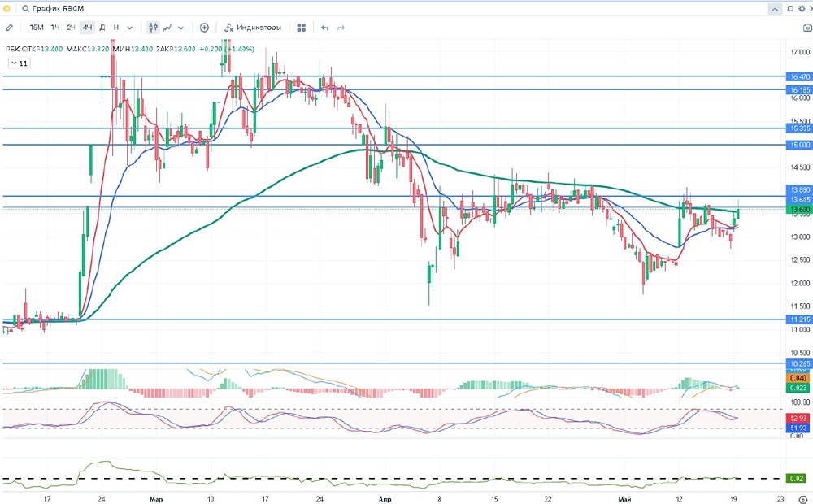Select the 1Ч timeframe
The width and height of the screenshot is (813, 504).
[55, 28]
